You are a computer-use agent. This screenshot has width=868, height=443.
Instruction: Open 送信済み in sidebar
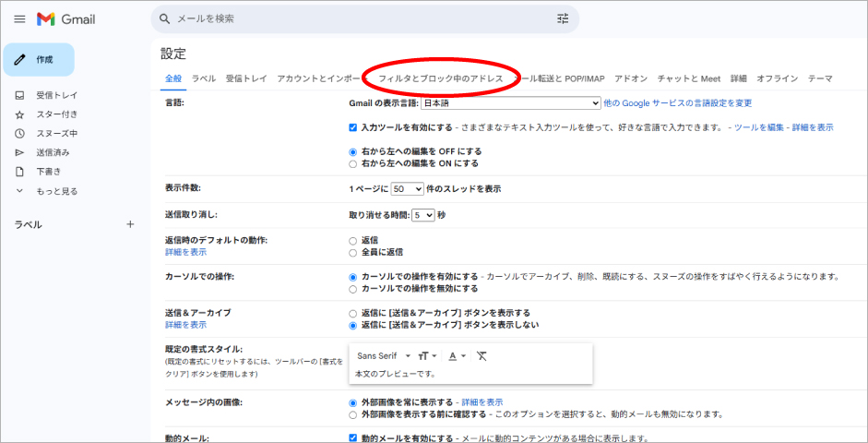click(54, 153)
